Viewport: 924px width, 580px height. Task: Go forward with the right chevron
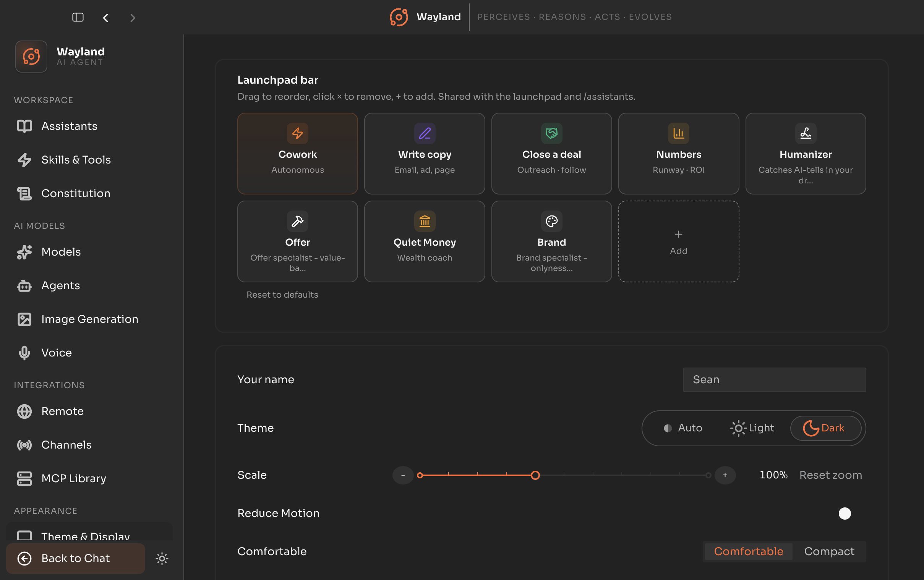[x=133, y=18]
